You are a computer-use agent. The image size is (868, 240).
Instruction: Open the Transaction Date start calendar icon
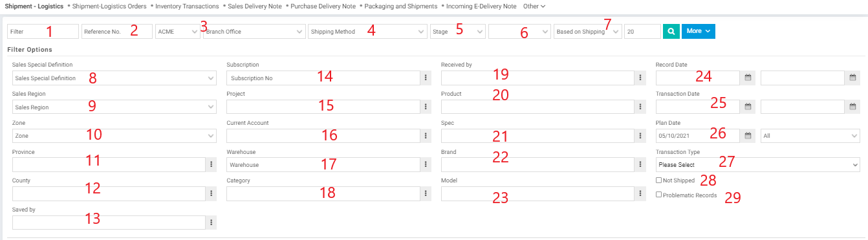748,107
